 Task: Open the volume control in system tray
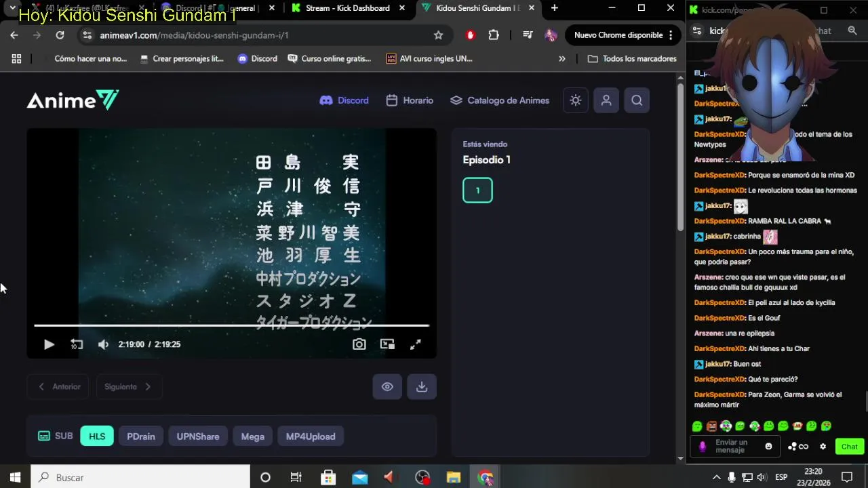762,477
